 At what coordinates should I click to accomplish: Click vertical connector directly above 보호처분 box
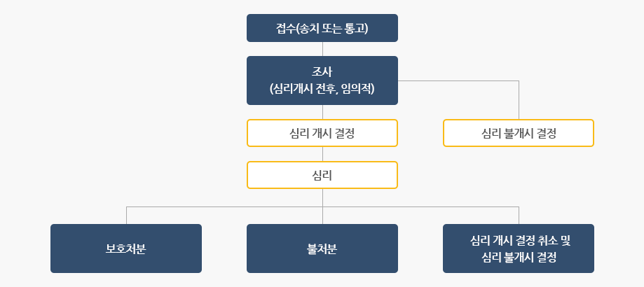[126, 216]
